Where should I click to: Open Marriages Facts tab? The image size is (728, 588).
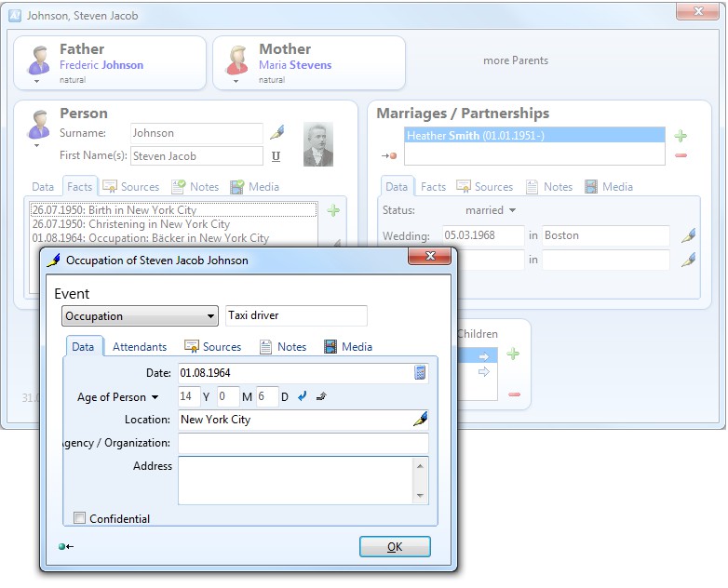433,187
